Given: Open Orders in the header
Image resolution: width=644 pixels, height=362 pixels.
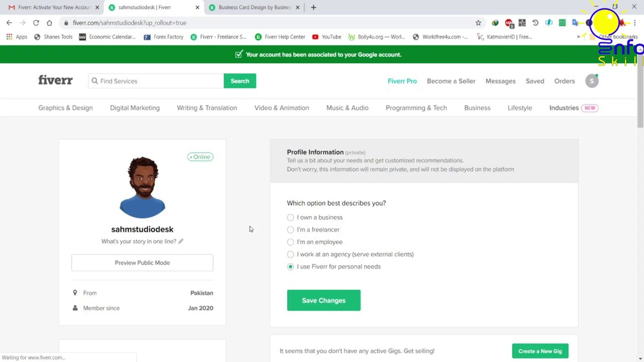Looking at the screenshot, I should pos(565,81).
